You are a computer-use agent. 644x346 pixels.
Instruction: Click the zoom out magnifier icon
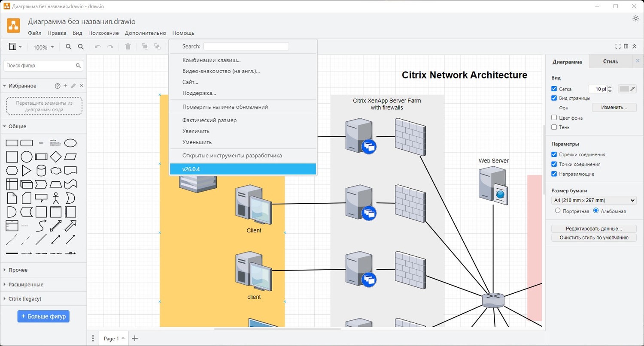tap(80, 47)
